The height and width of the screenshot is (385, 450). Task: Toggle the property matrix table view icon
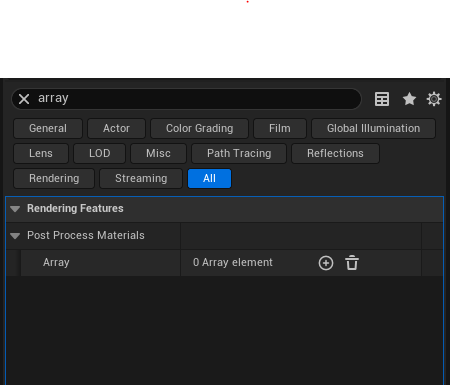tap(382, 99)
